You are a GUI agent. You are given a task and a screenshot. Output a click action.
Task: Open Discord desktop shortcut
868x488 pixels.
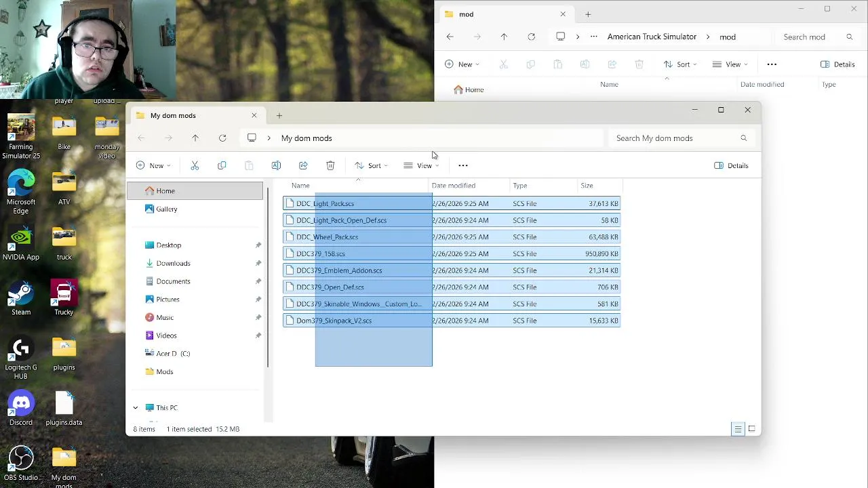coord(21,409)
